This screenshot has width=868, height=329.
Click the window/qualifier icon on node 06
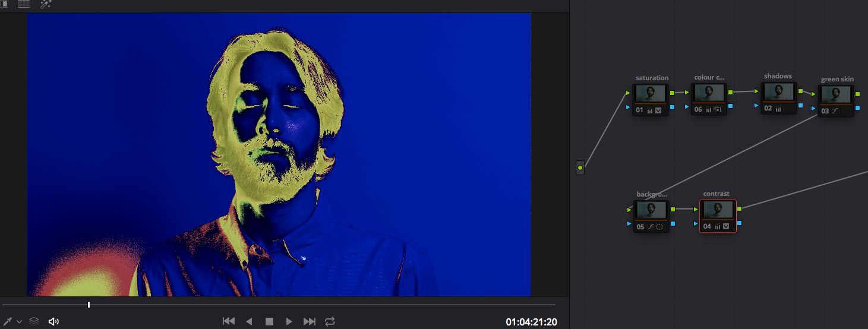[718, 110]
